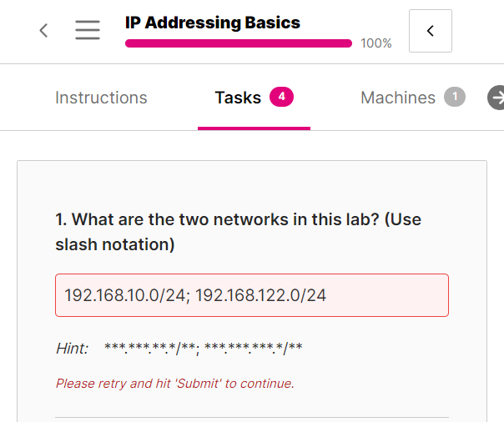Click the gray Machines count badge
The width and height of the screenshot is (504, 422).
pos(454,98)
